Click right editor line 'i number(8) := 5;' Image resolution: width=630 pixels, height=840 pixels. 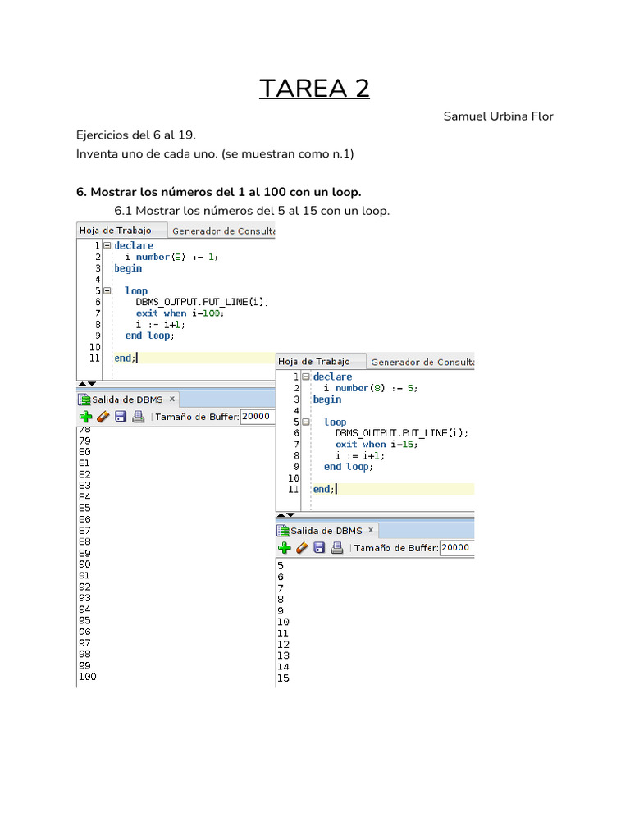click(371, 388)
